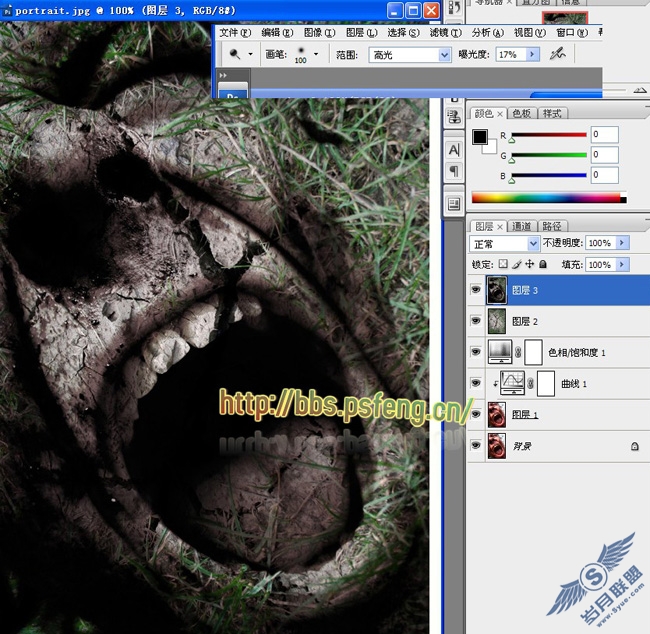Select the 图层 layers tab

pyautogui.click(x=484, y=226)
